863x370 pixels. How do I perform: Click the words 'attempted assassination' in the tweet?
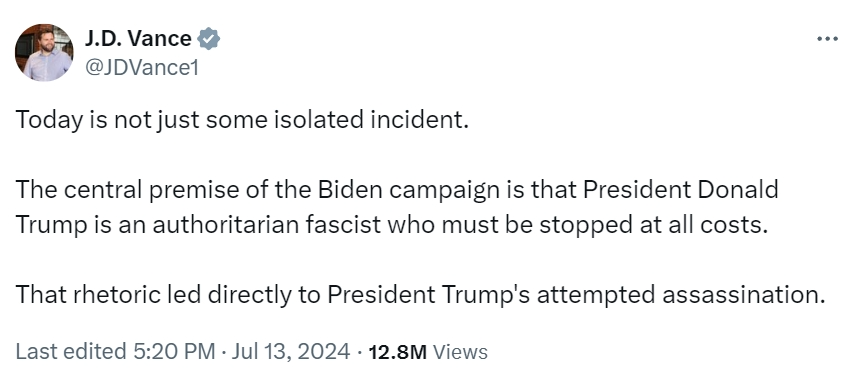pyautogui.click(x=681, y=295)
